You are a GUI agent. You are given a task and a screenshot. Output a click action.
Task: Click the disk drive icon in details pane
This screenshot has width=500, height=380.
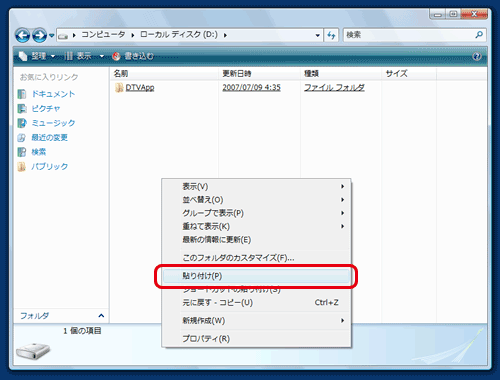coord(33,351)
